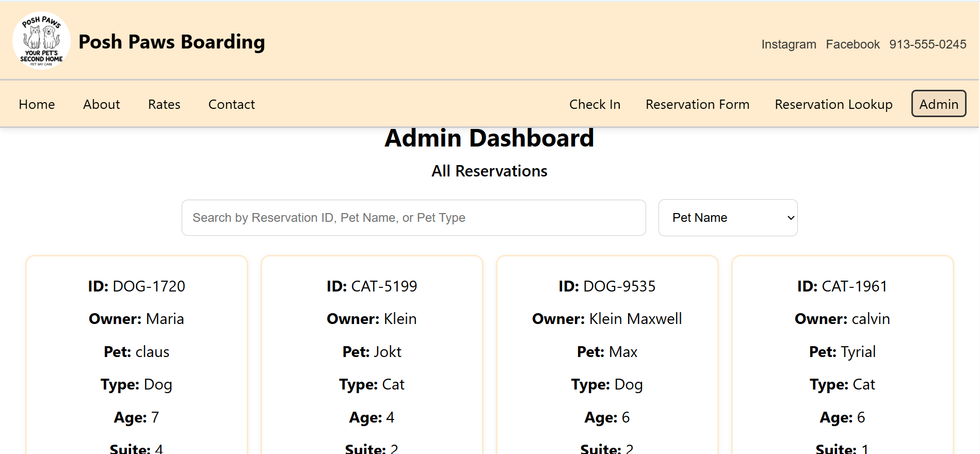This screenshot has height=454, width=980.
Task: Navigate to the Rates page
Action: pyautogui.click(x=164, y=104)
